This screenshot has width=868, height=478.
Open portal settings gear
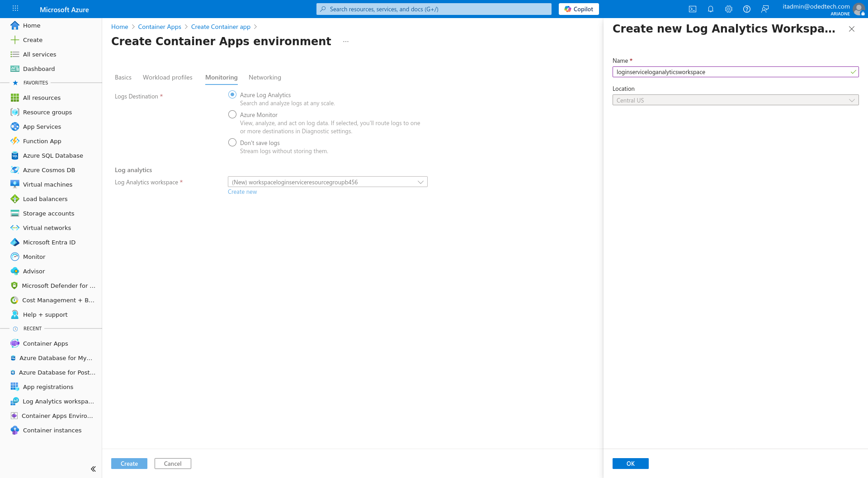coord(729,9)
